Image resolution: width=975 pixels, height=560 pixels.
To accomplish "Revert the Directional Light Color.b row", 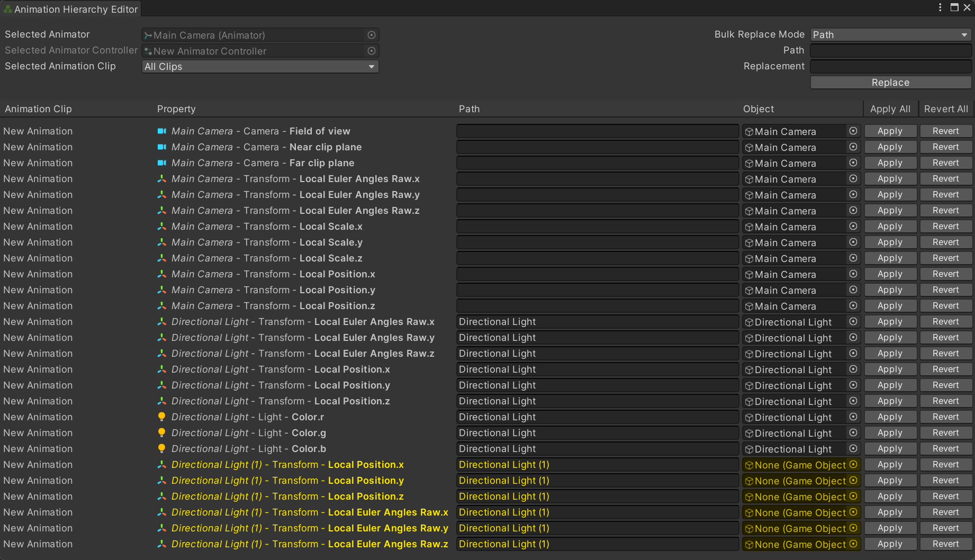I will 946,448.
